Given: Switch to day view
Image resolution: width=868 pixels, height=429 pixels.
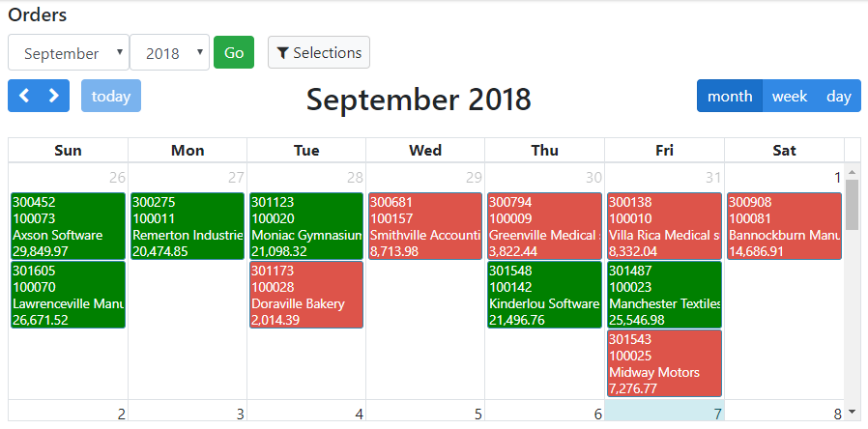Looking at the screenshot, I should (x=839, y=96).
